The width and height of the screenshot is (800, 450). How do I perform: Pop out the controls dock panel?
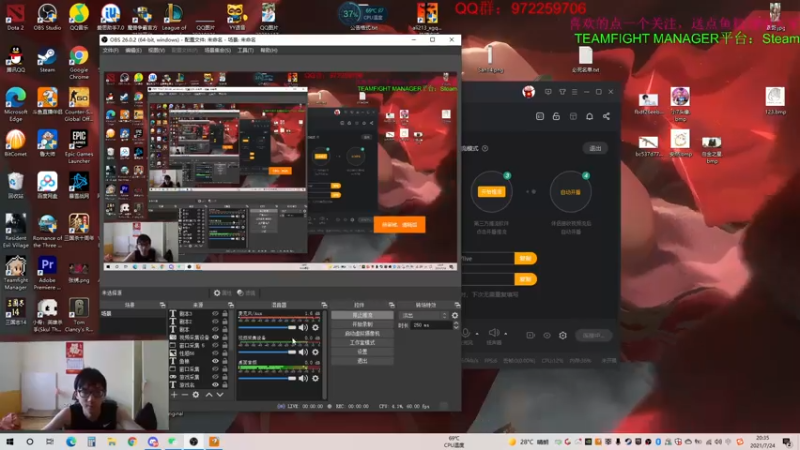[x=391, y=305]
